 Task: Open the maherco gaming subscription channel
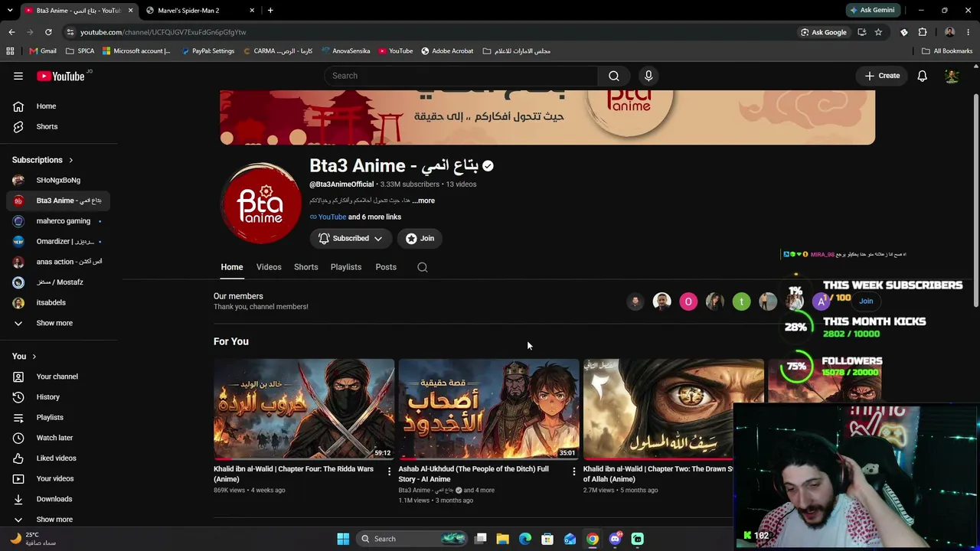click(x=58, y=221)
